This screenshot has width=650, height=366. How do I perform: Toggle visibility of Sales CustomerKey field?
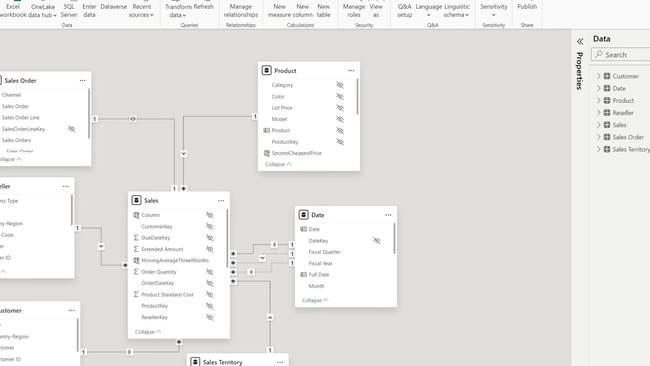[x=209, y=226]
